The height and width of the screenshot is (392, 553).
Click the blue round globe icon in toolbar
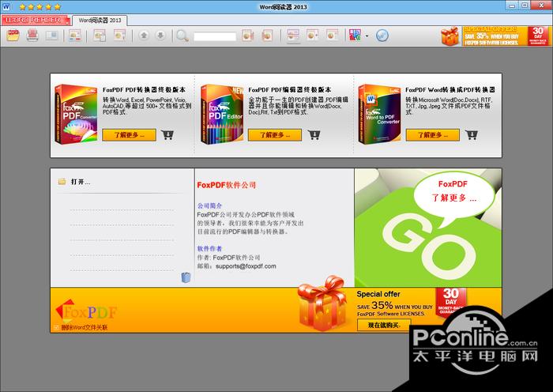[x=382, y=36]
